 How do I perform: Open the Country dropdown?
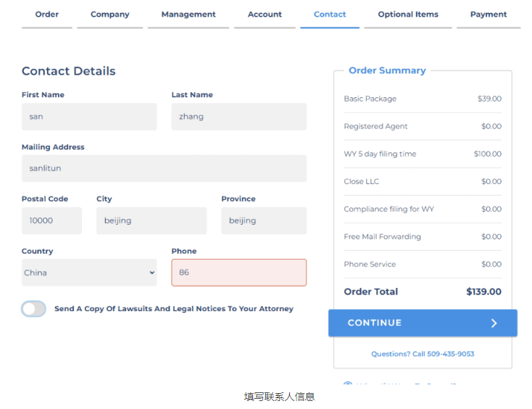pos(89,273)
